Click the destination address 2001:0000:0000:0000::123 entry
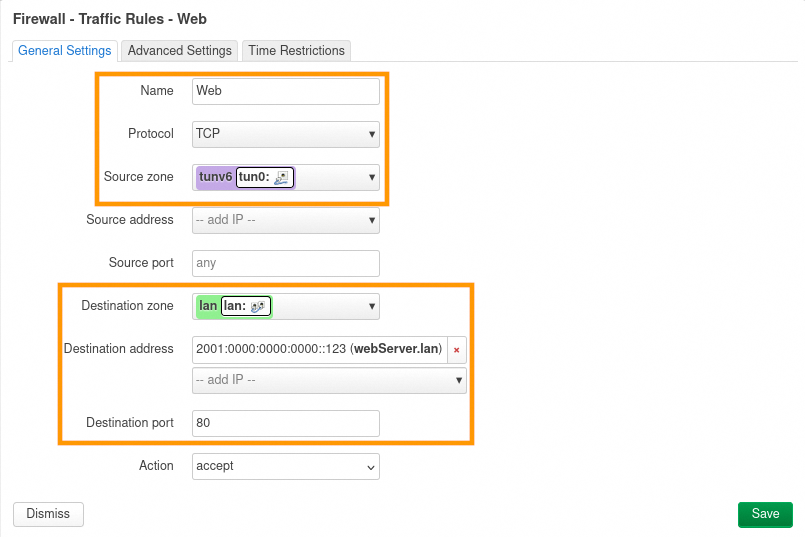This screenshot has width=805, height=537. [318, 349]
